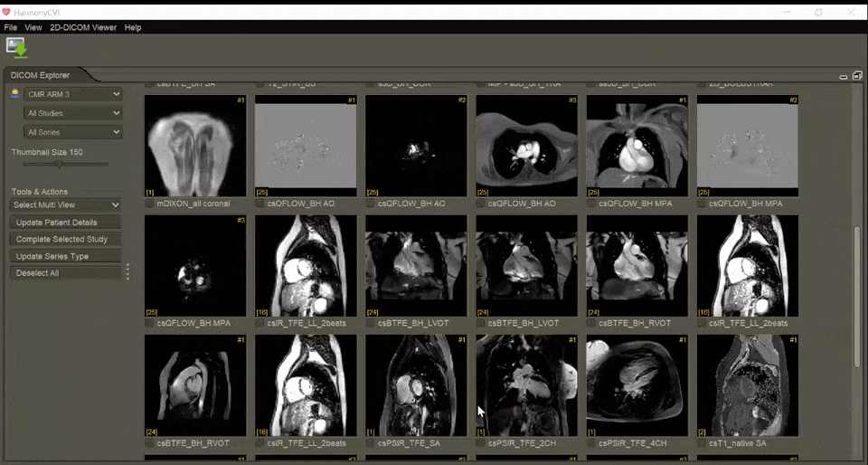Click the import DICOM images icon
This screenshot has height=465, width=868.
point(17,48)
